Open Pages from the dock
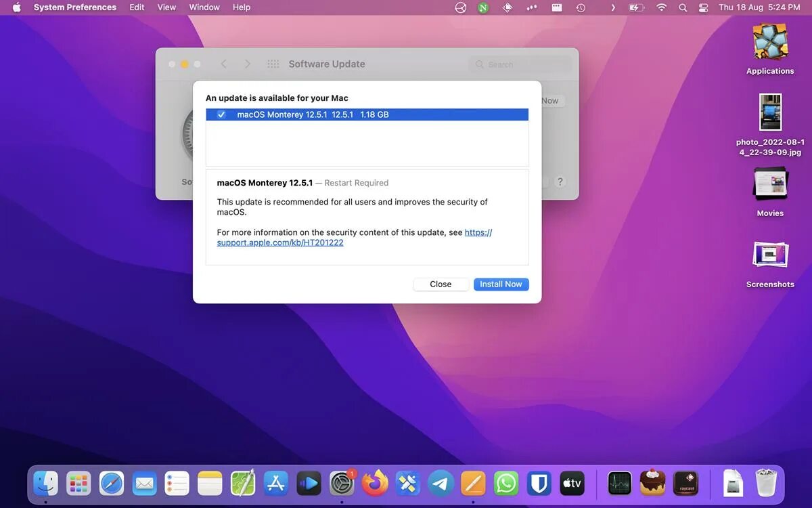The width and height of the screenshot is (812, 508). (473, 483)
